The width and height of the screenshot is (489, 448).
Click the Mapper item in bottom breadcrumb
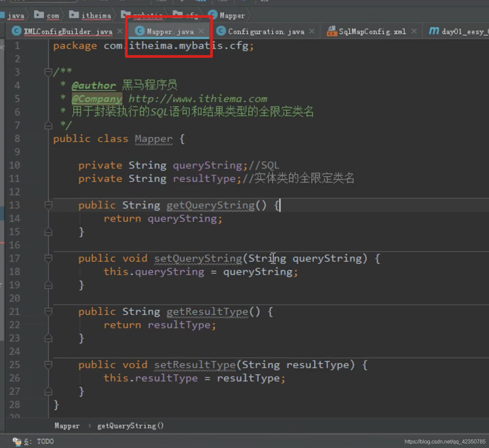point(67,426)
